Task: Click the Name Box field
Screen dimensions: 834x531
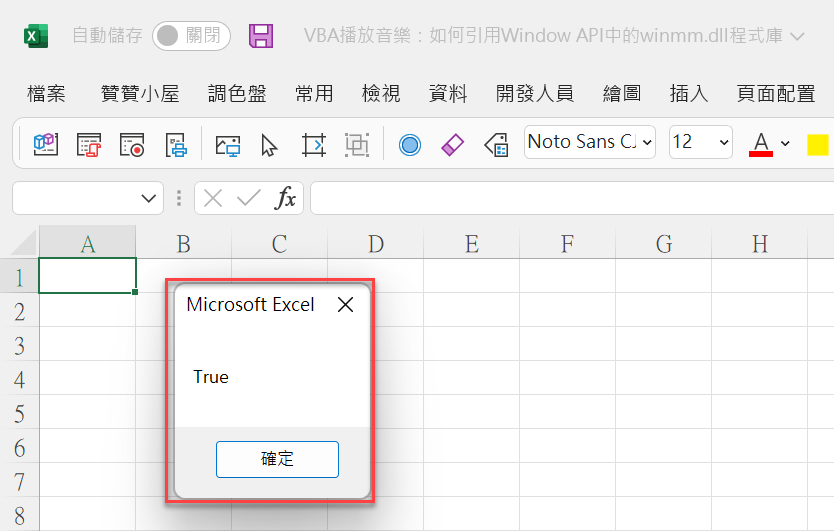Action: 88,198
